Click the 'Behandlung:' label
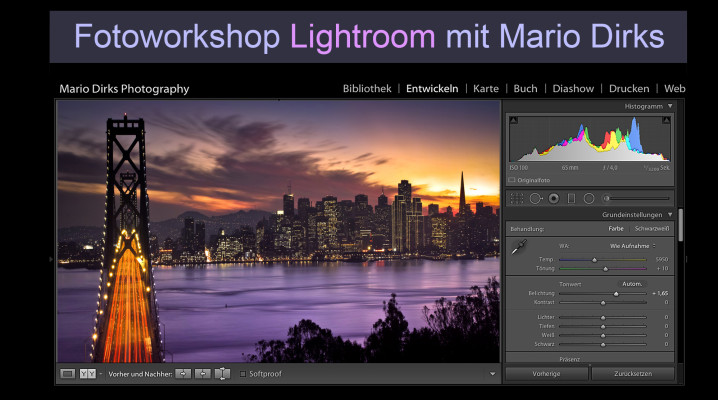 click(x=527, y=229)
